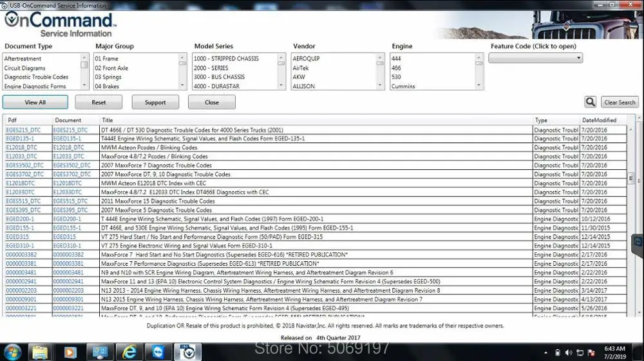Image resolution: width=644 pixels, height=361 pixels.
Task: Select Aftertreatment document type
Action: tap(23, 59)
